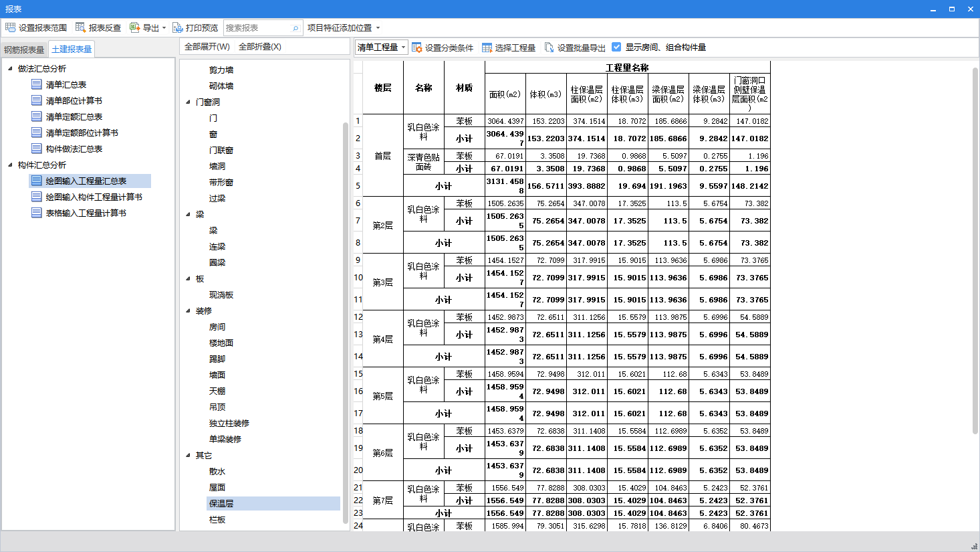Select 吊顶 item
The width and height of the screenshot is (980, 552).
[217, 407]
